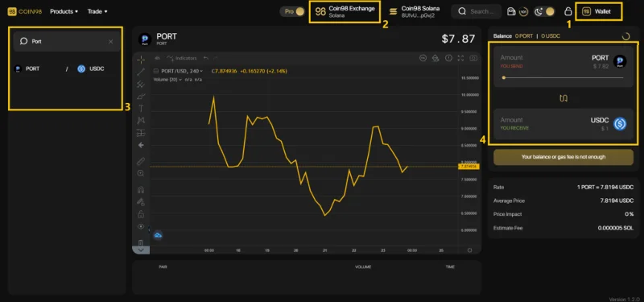Toggle the Pro mode switch
This screenshot has width=644, height=302.
point(292,11)
